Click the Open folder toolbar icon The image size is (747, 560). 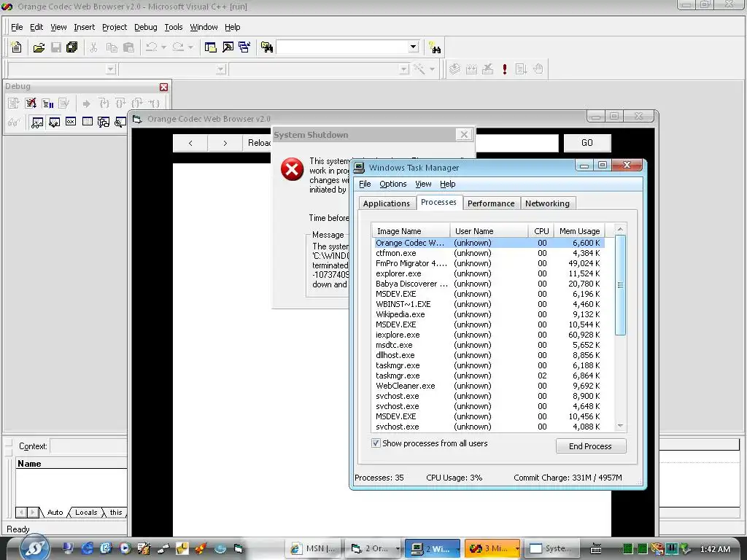[x=39, y=47]
